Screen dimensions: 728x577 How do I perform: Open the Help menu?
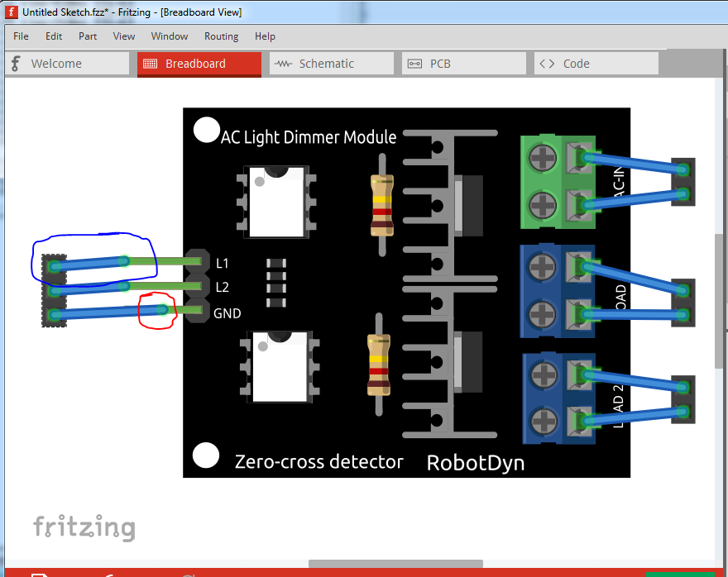265,36
